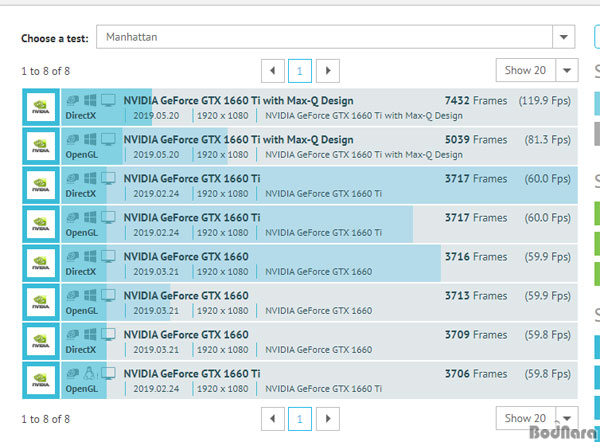Click the monitor icon in the 5039 Frames row
This screenshot has height=442, width=600.
click(x=108, y=140)
